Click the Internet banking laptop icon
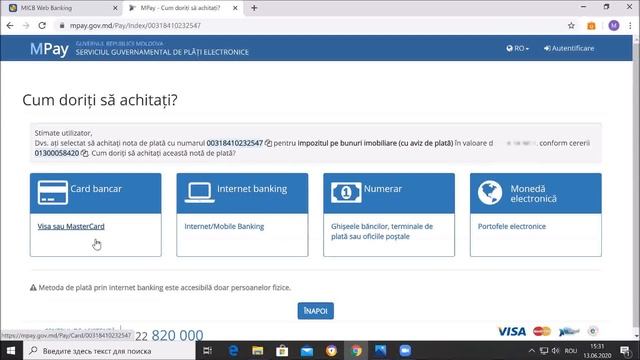The image size is (640, 360). (x=200, y=193)
